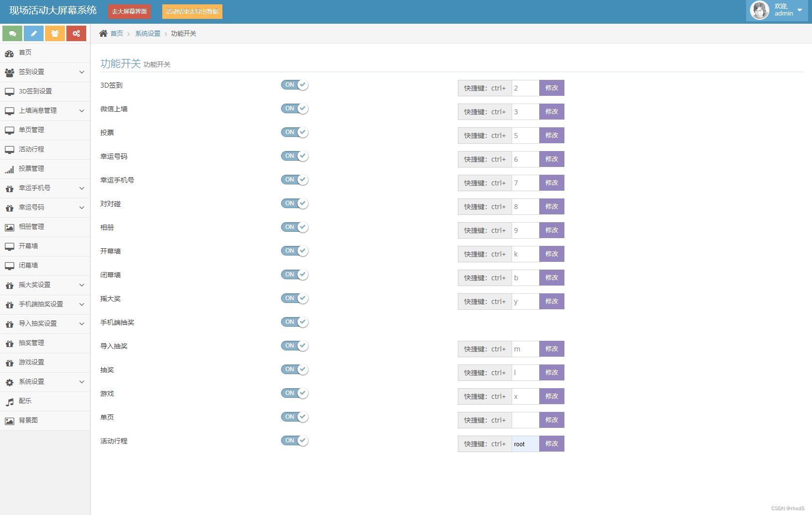Viewport: 812px width, 515px height.
Task: Follow the 系统设置 breadcrumb link
Action: tap(147, 33)
